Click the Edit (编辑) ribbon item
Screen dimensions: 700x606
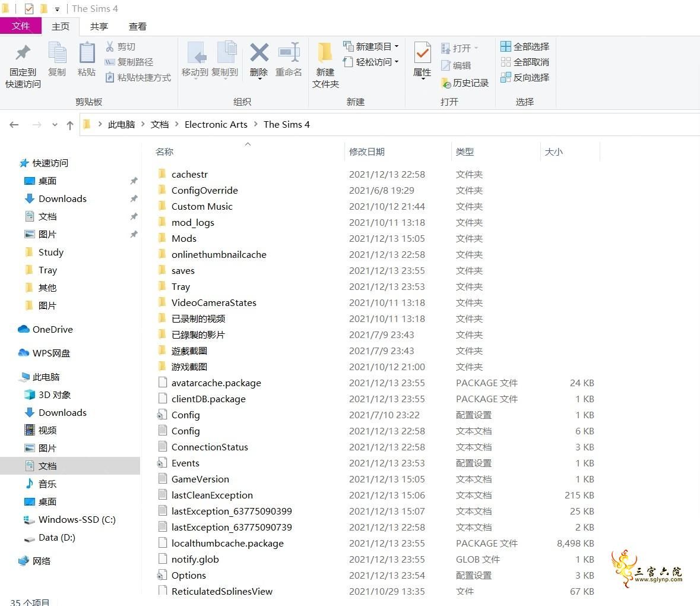456,65
